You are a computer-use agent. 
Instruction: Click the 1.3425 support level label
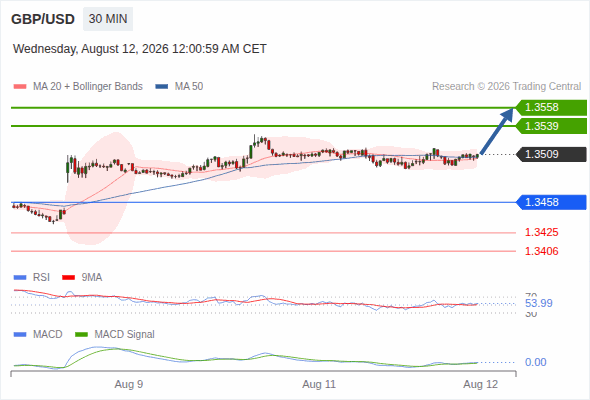(541, 232)
